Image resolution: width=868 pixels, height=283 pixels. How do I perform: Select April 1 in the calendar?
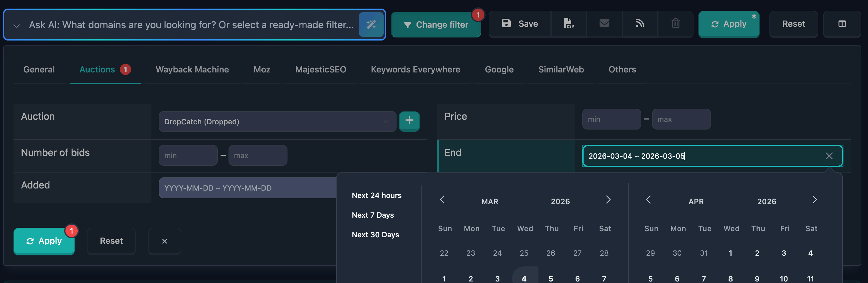click(730, 253)
